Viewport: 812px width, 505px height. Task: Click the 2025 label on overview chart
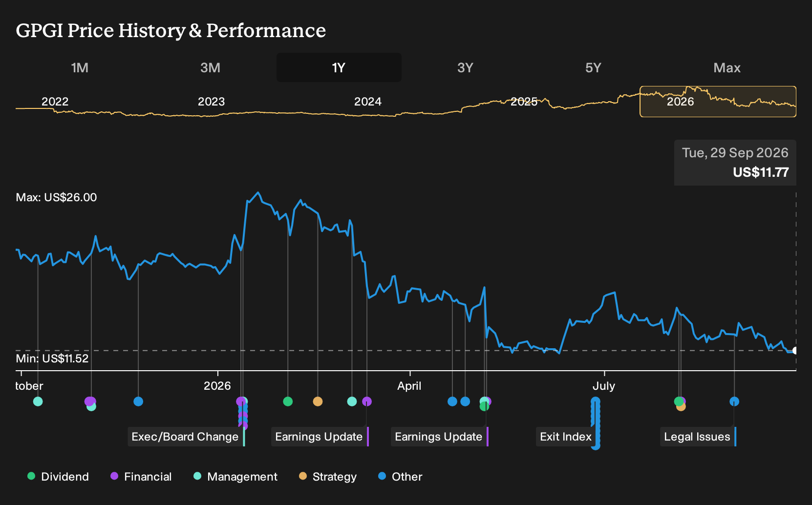coord(524,102)
